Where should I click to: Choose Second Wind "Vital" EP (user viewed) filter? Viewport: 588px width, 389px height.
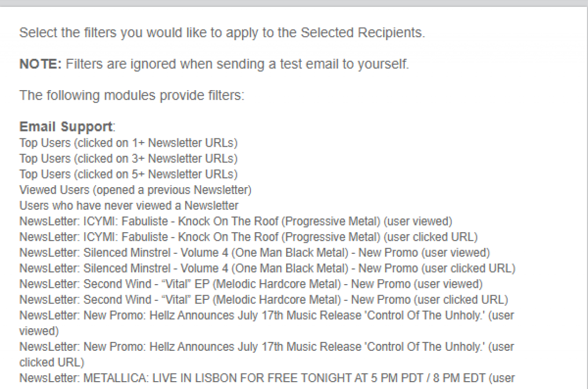[x=251, y=284]
